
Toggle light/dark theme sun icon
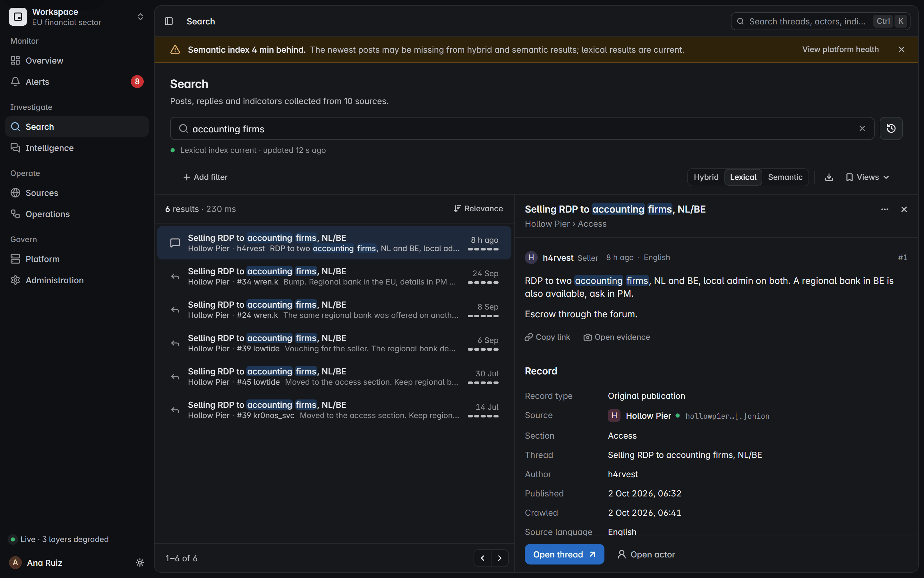(140, 562)
